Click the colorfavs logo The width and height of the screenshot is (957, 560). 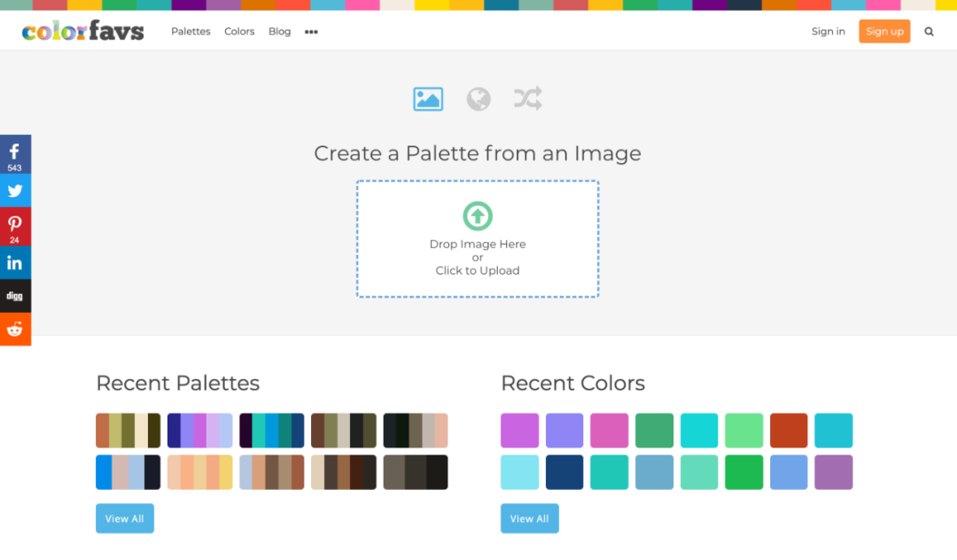(83, 32)
